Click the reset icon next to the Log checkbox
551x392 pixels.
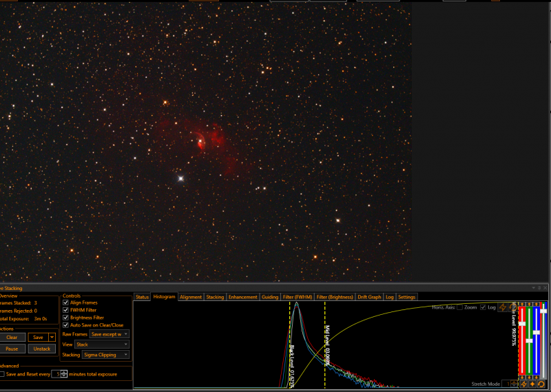point(512,307)
